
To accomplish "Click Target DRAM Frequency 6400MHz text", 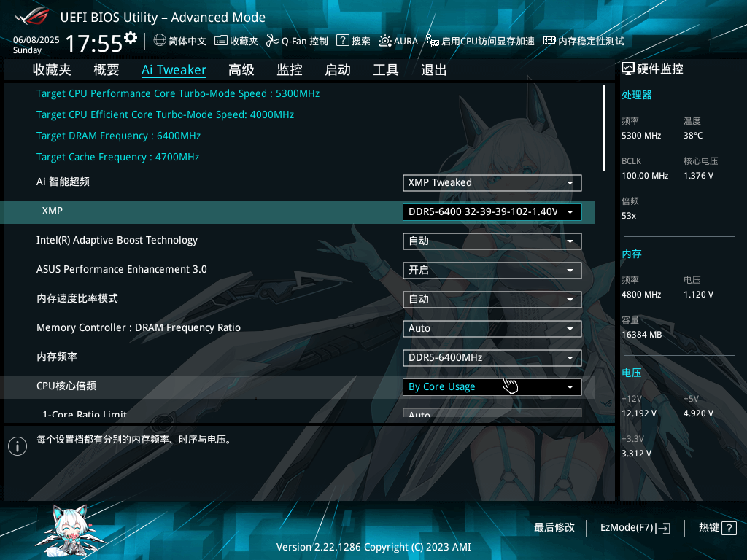I will [119, 136].
